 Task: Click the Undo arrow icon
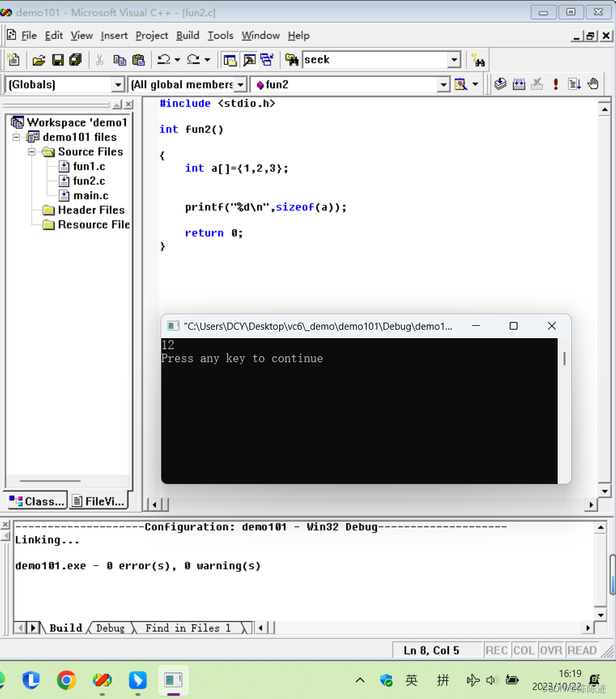point(164,60)
